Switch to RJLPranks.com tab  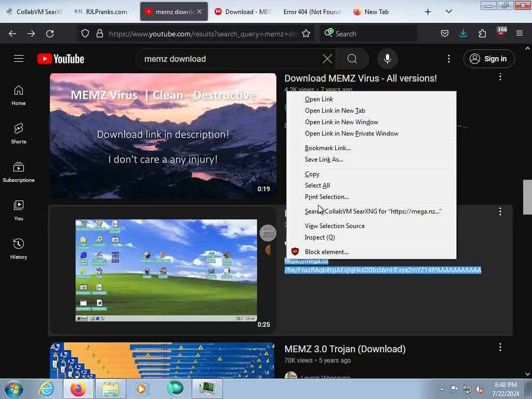pyautogui.click(x=103, y=11)
